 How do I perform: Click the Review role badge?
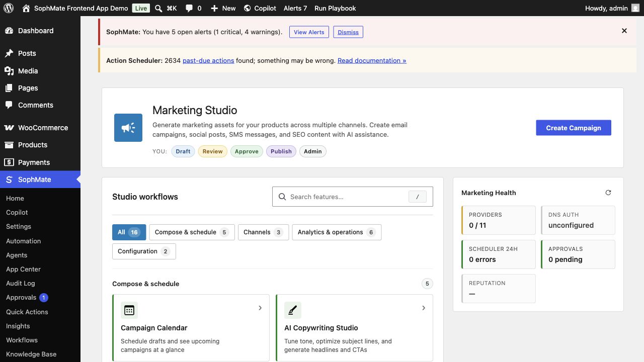click(212, 151)
